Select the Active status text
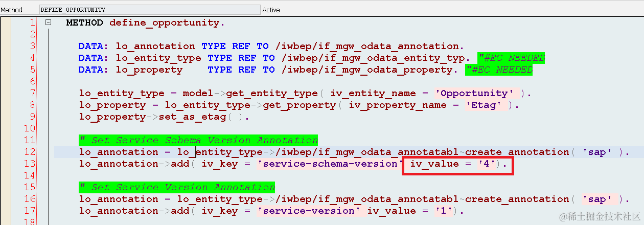 271,10
